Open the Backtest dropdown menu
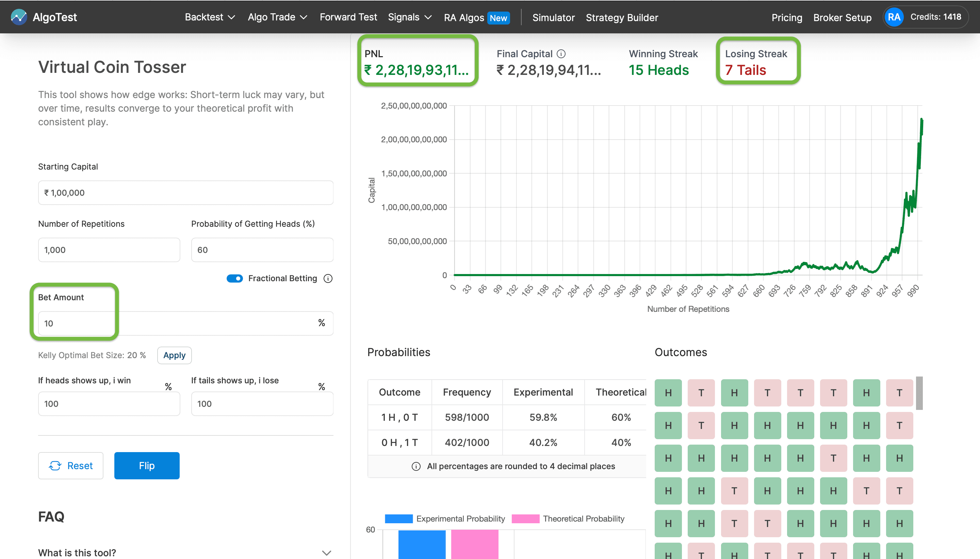 click(x=210, y=17)
